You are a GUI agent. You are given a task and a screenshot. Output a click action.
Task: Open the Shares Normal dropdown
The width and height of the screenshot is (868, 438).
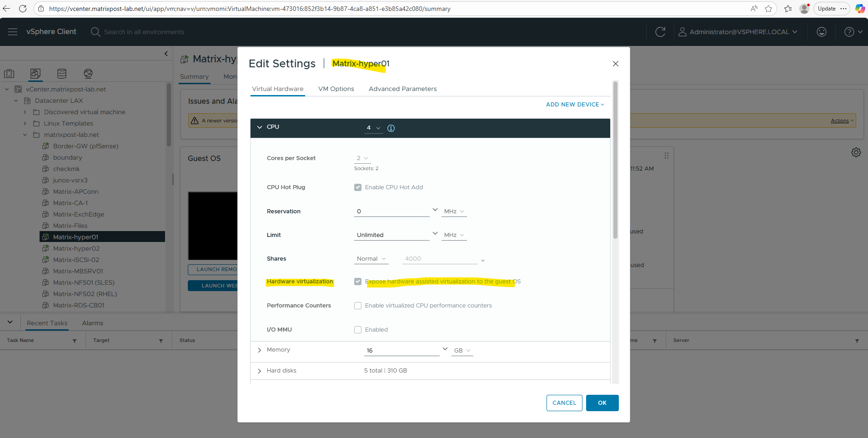click(x=371, y=259)
